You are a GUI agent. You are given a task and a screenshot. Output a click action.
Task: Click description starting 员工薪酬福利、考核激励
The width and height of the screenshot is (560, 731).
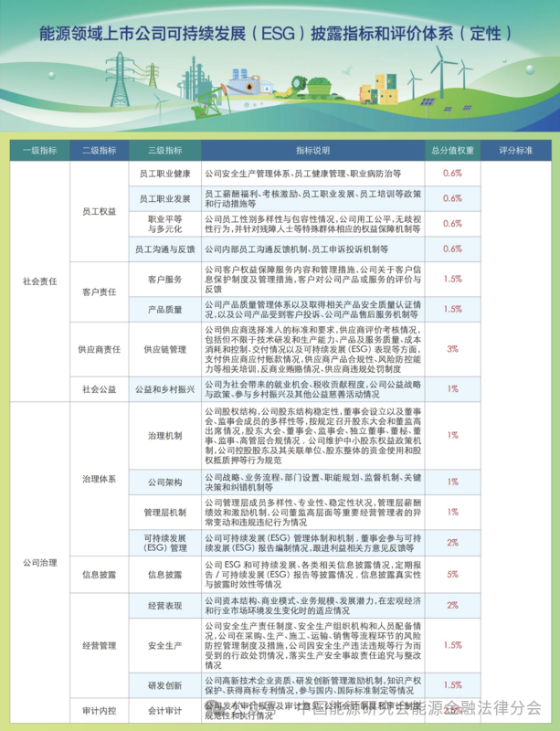click(x=312, y=198)
